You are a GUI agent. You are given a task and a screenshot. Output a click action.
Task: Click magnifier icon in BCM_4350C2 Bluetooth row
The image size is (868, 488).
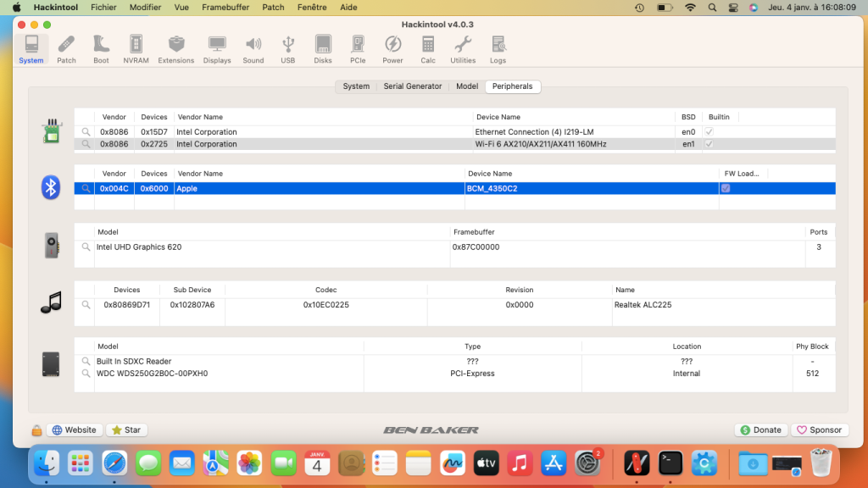point(86,188)
